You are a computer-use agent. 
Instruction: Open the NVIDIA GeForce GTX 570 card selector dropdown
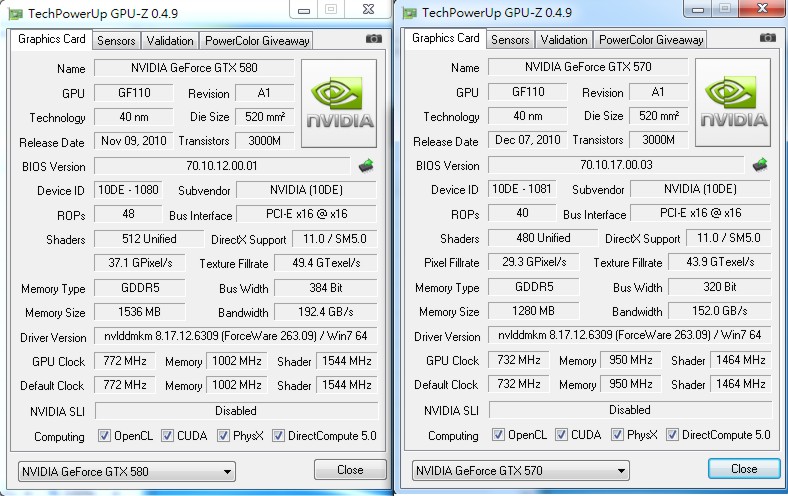[x=521, y=470]
